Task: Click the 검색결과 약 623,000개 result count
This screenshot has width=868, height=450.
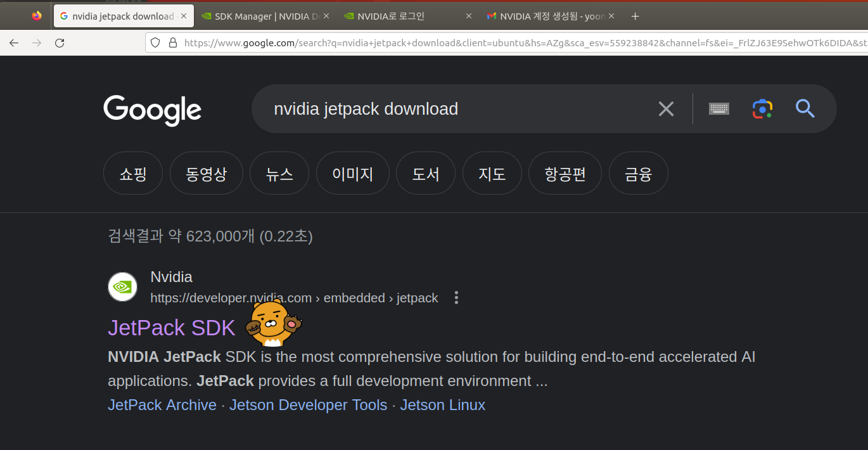Action: click(x=210, y=236)
